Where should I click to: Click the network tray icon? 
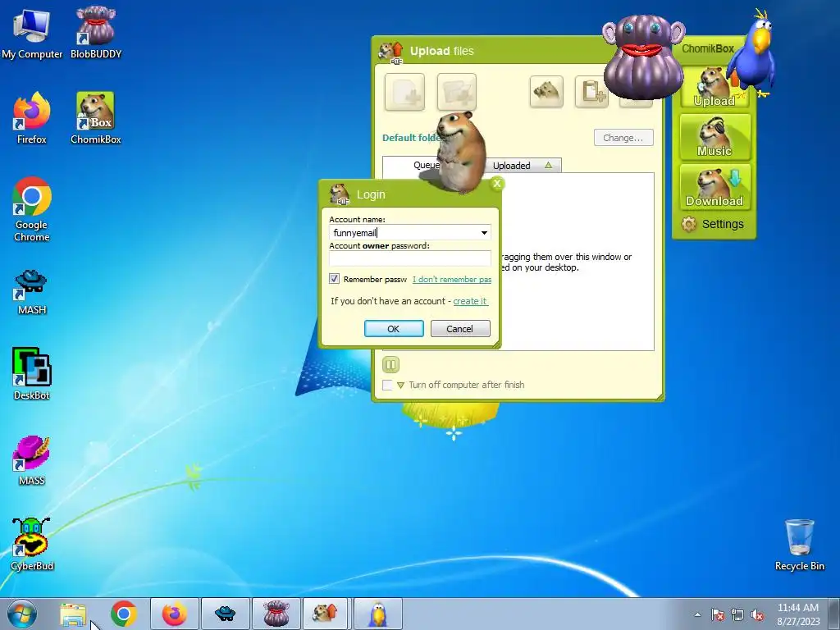click(737, 614)
